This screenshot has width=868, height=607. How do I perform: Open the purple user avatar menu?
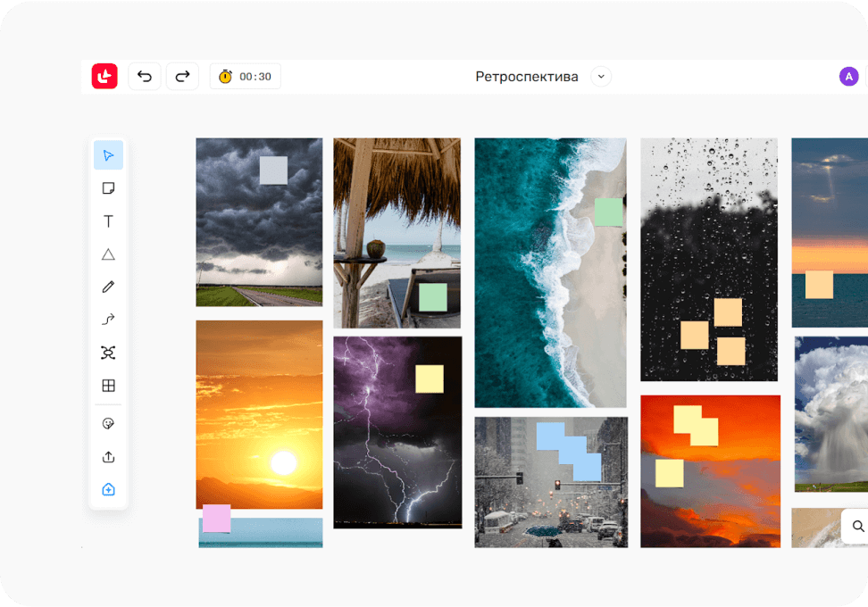pyautogui.click(x=848, y=77)
